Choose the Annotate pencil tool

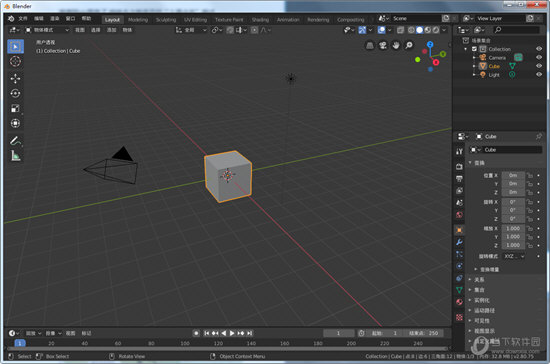(x=15, y=141)
